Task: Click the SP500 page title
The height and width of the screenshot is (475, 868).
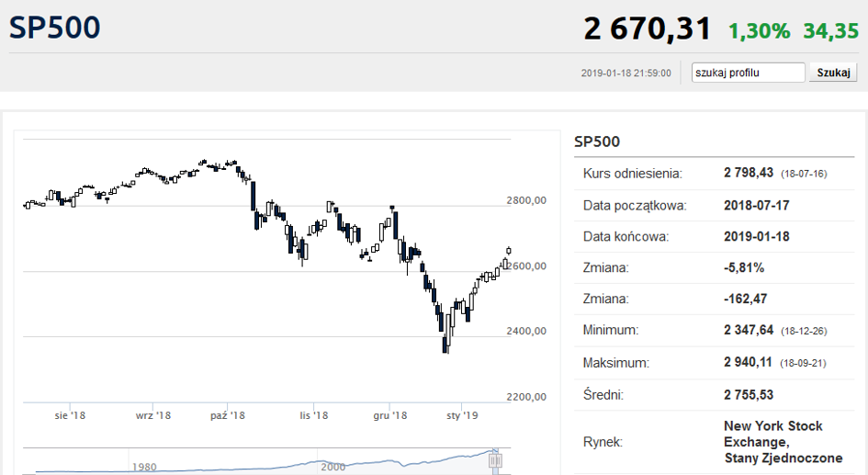Action: [x=55, y=28]
